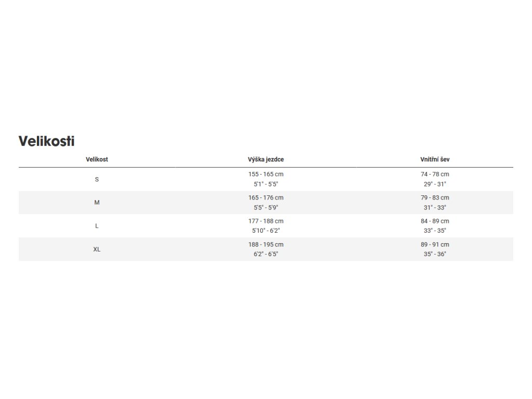This screenshot has height=399, width=532.
Task: Select the 5'5" - 5'9" height value
Action: click(265, 207)
